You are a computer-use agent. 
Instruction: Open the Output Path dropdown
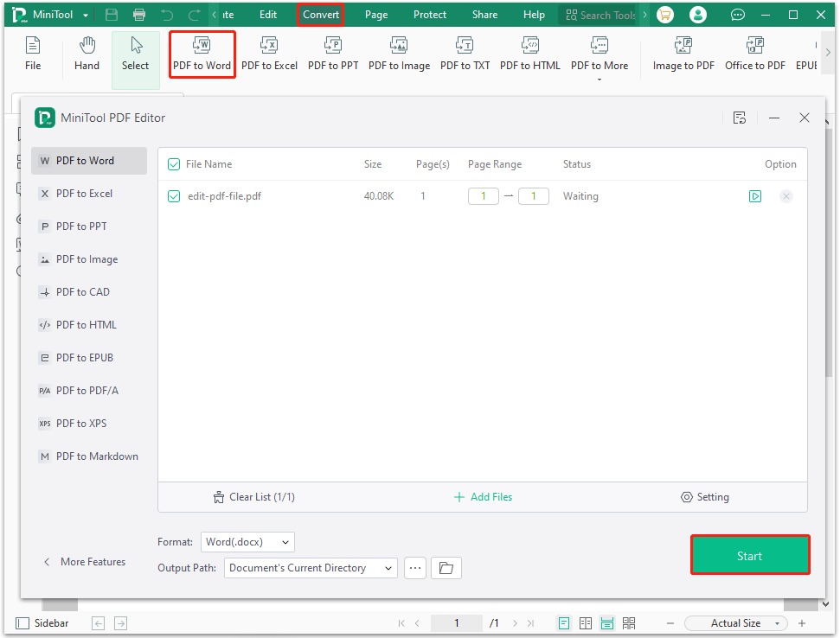[311, 569]
